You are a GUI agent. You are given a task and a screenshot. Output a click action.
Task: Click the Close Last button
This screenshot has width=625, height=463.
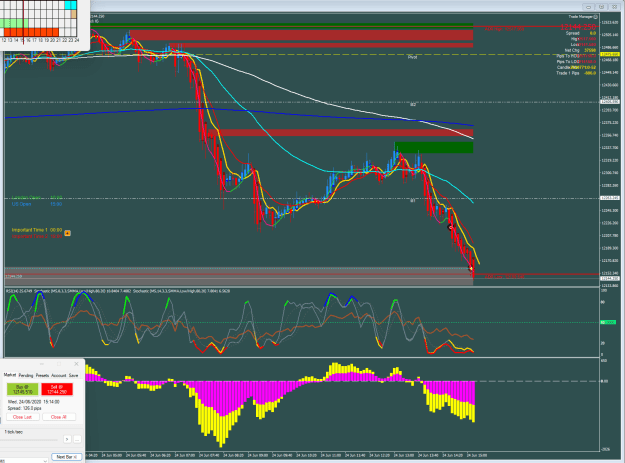pyautogui.click(x=22, y=417)
